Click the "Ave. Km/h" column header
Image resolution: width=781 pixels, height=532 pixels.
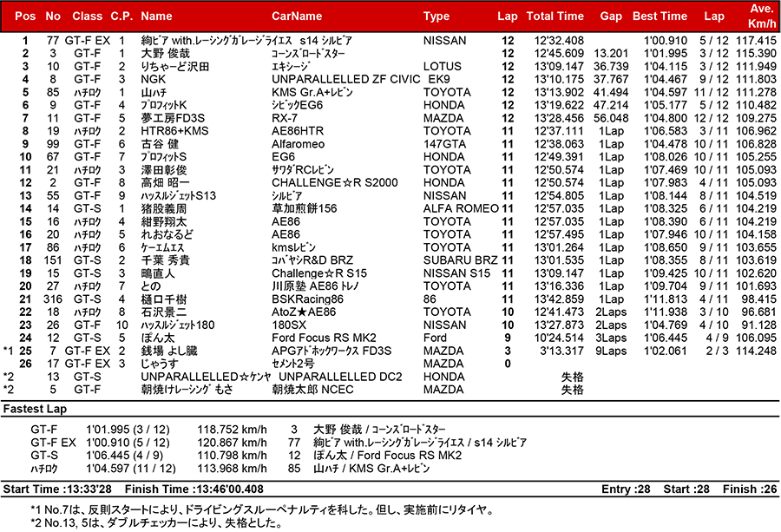click(762, 16)
